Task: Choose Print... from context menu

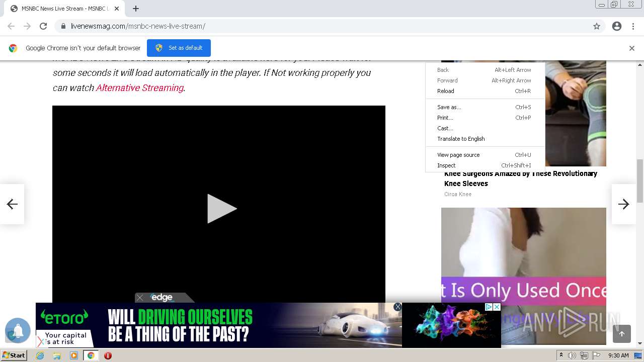Action: pos(485,118)
